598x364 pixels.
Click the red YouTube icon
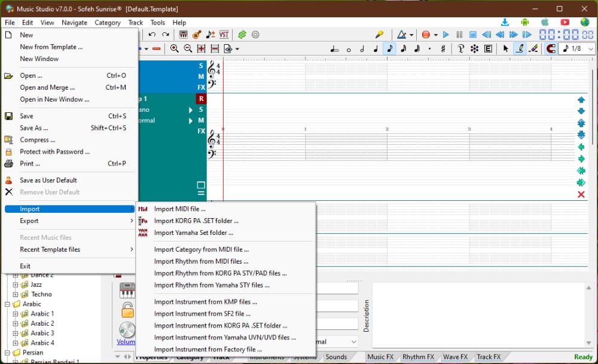click(565, 23)
